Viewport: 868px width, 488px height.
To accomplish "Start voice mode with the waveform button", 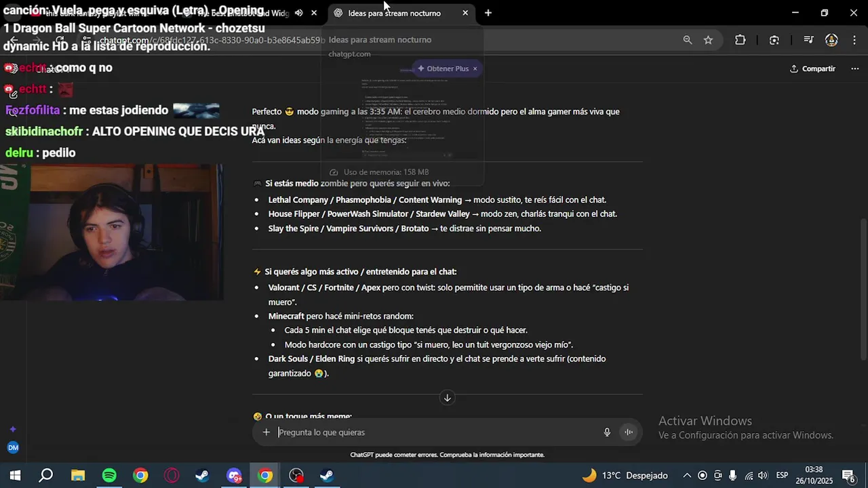I will (x=629, y=432).
